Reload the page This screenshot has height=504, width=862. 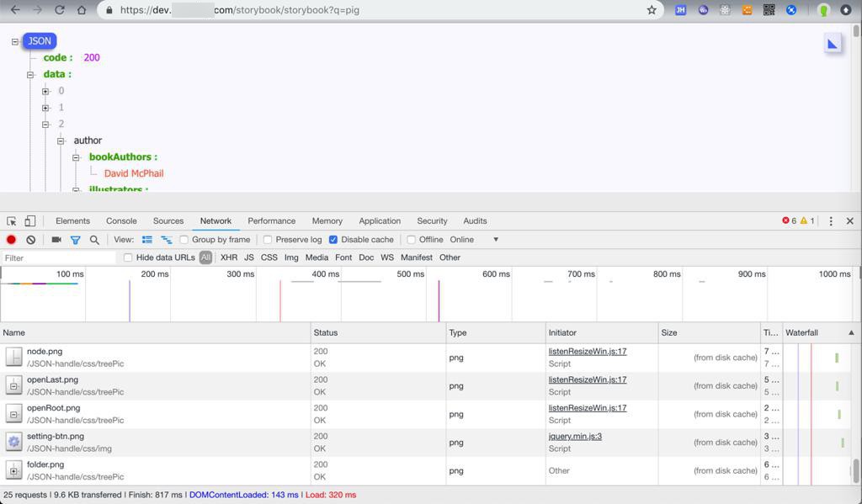click(60, 10)
